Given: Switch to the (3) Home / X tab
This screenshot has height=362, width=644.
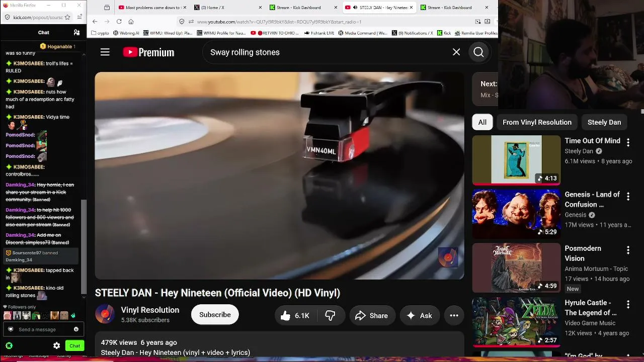Looking at the screenshot, I should tap(227, 8).
